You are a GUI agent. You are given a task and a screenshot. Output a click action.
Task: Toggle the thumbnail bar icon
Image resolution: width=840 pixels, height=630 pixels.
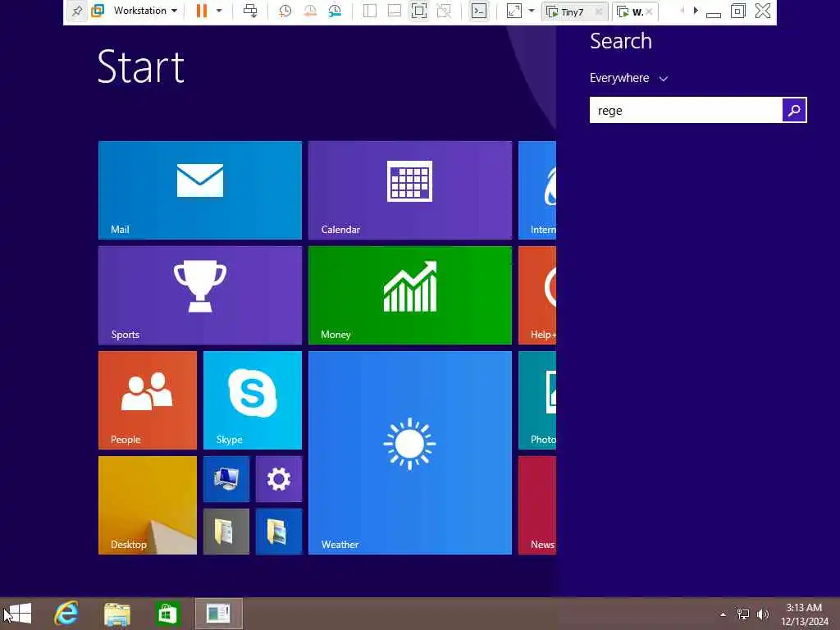coord(395,11)
